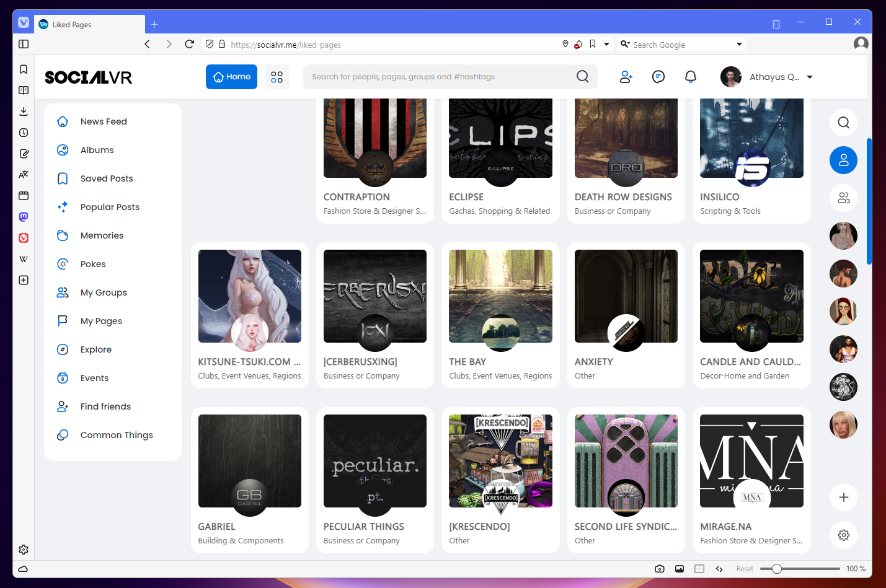Go back to the previous page

pos(147,44)
